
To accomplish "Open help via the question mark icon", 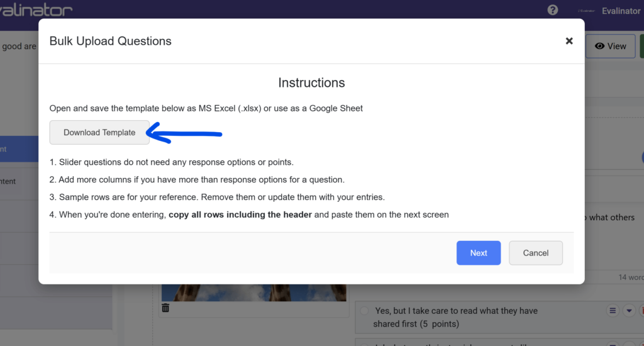I will click(x=553, y=10).
